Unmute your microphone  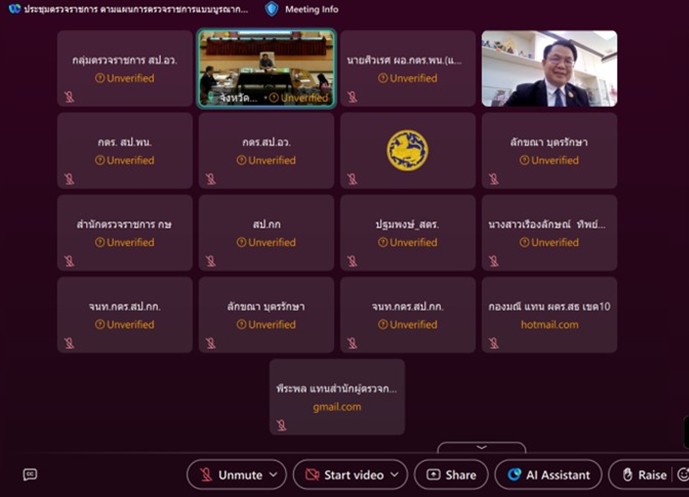[x=231, y=475]
